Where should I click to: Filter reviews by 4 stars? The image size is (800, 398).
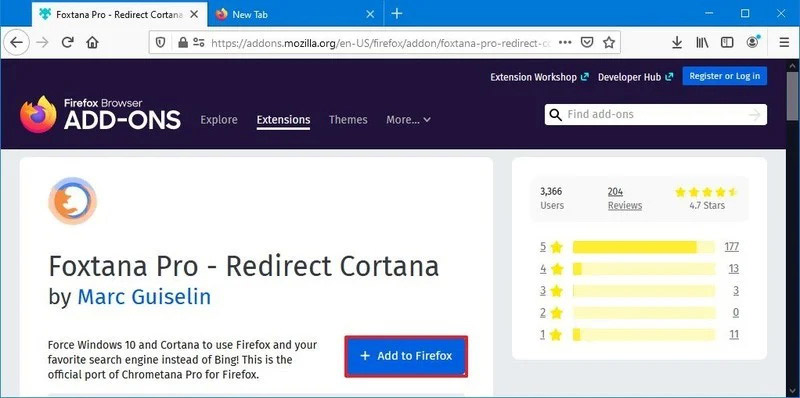(551, 269)
